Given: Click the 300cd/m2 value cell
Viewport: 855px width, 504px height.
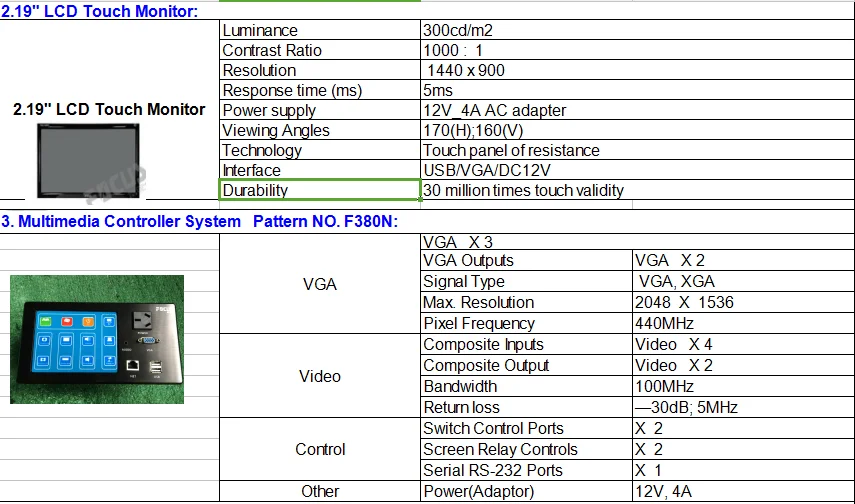Looking at the screenshot, I should (x=637, y=30).
